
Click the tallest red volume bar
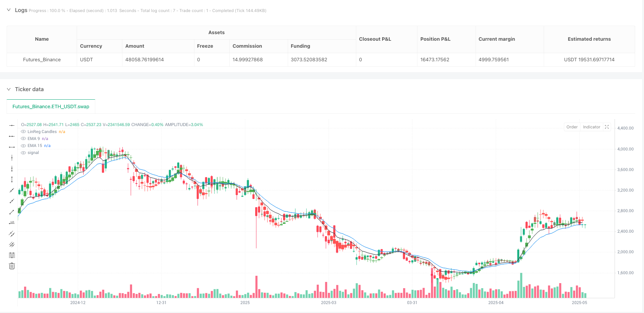coord(432,284)
